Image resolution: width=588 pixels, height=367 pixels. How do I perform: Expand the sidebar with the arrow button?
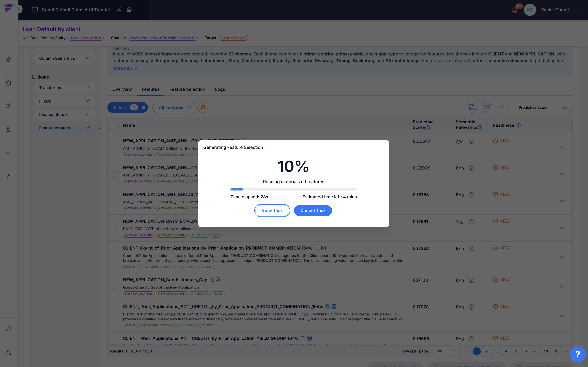(x=18, y=9)
